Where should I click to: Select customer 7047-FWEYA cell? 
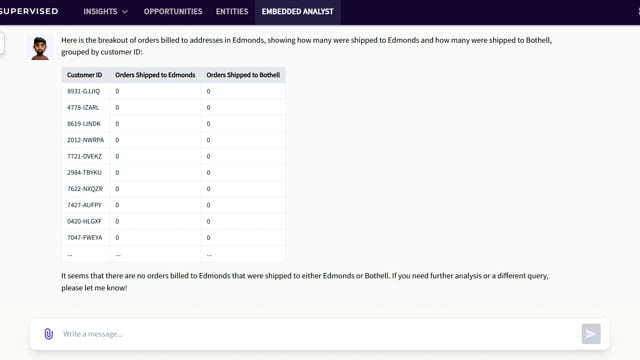click(84, 238)
